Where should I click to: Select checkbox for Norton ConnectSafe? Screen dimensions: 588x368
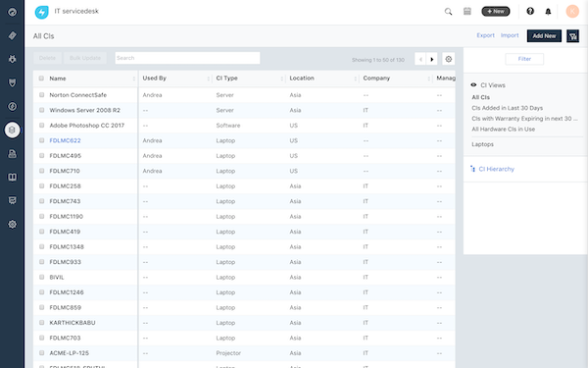[41, 94]
